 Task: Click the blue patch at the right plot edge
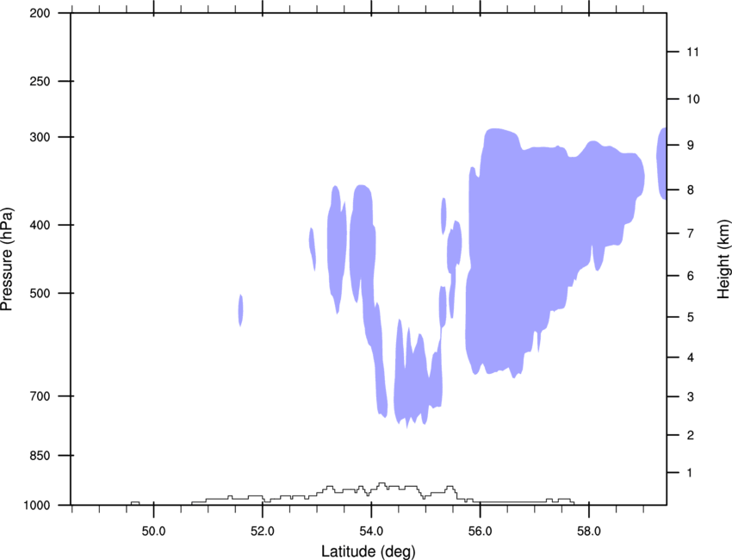[x=661, y=164]
